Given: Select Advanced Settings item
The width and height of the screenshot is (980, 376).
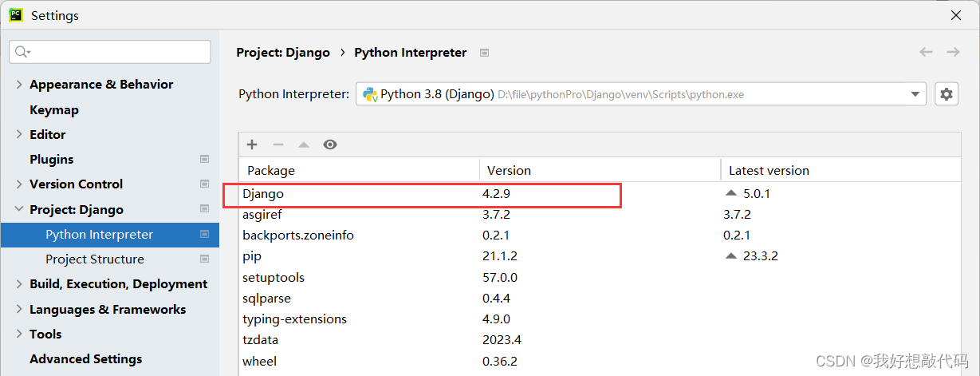Looking at the screenshot, I should 85,359.
